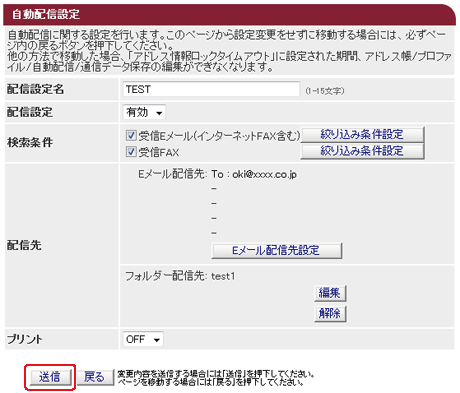Open the プリント dropdown showing OFF

point(143,339)
